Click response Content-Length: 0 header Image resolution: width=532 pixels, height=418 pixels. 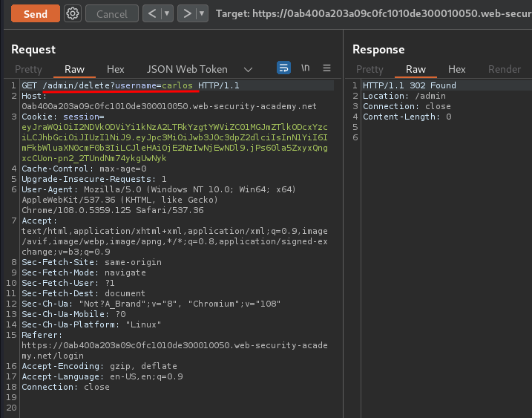coord(407,117)
